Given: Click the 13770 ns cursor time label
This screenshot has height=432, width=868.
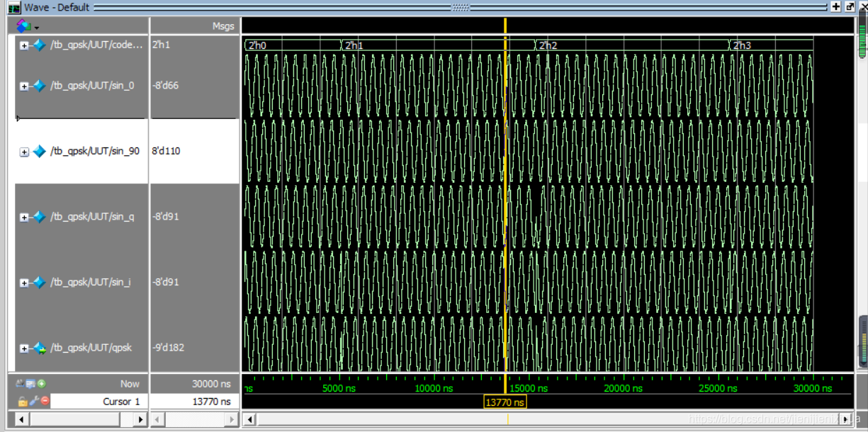Looking at the screenshot, I should tap(505, 402).
